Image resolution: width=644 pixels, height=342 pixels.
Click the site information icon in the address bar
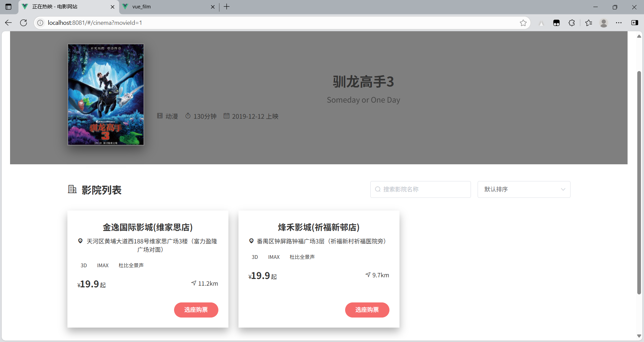pos(40,23)
